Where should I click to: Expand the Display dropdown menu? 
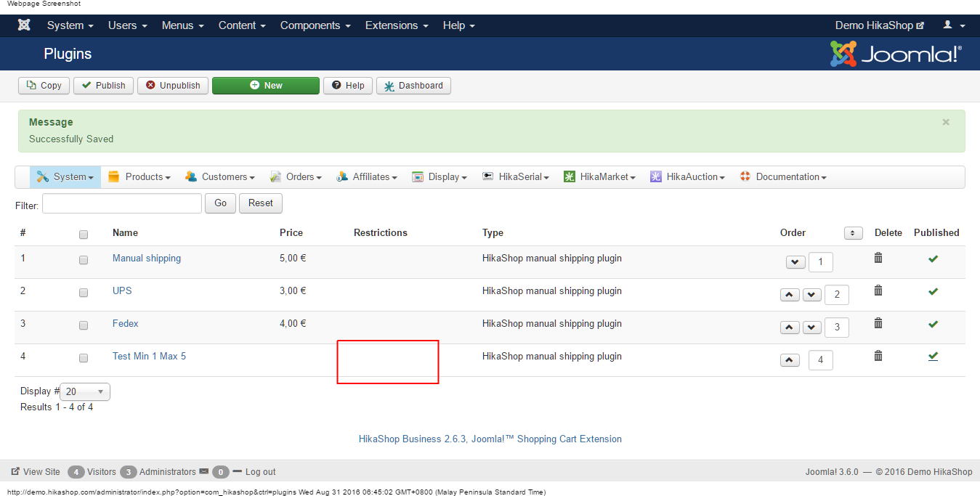tap(440, 176)
